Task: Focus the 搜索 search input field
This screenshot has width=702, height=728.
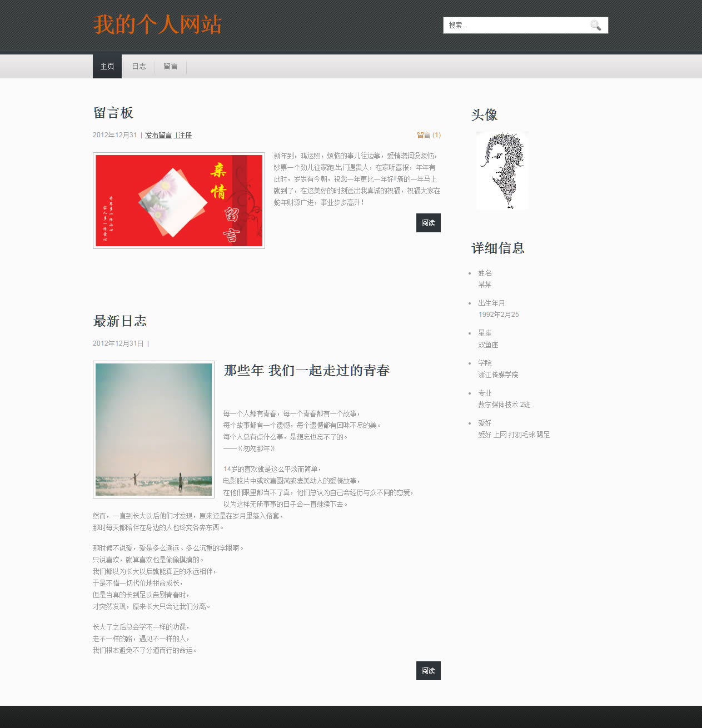Action: click(517, 26)
